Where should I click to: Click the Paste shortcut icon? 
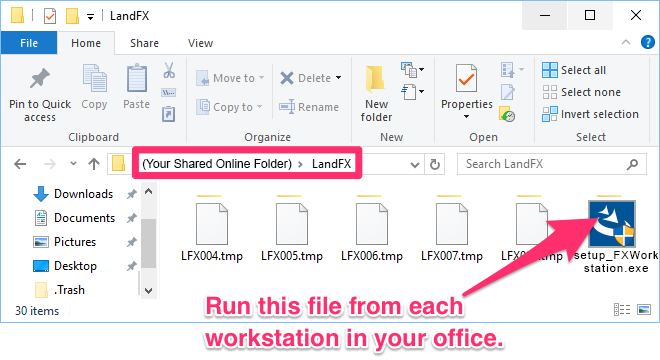coord(169,114)
